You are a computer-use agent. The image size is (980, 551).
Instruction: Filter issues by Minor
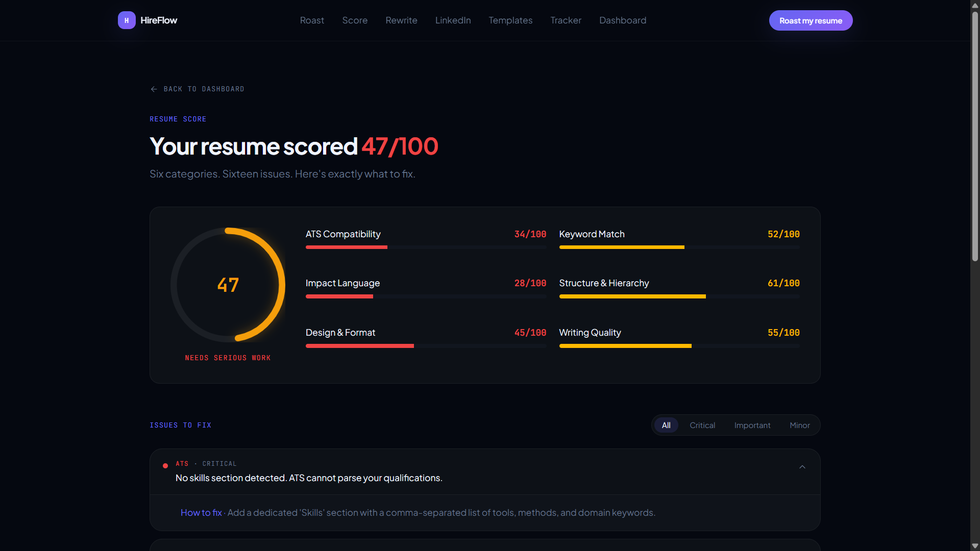(800, 425)
